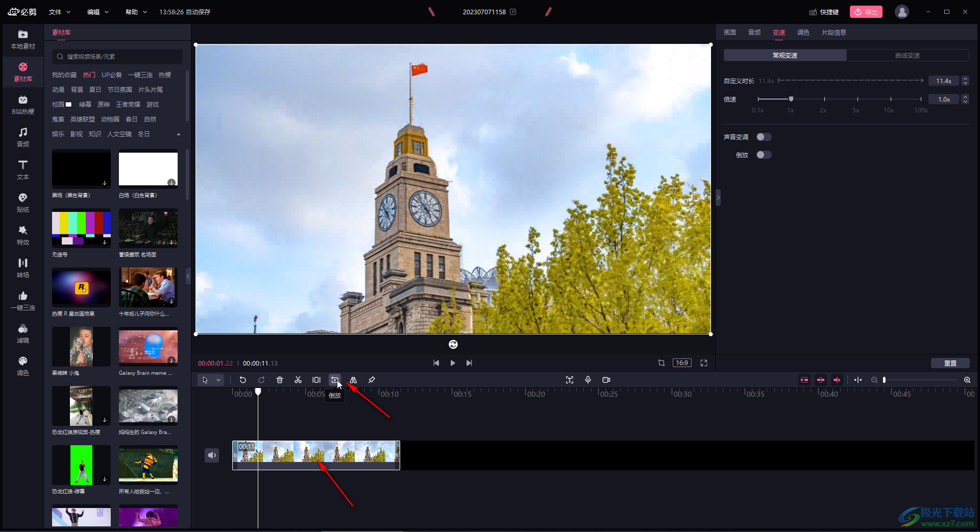The image size is (980, 532).
Task: Click the pin icon in timeline toolbar
Action: pyautogui.click(x=372, y=380)
